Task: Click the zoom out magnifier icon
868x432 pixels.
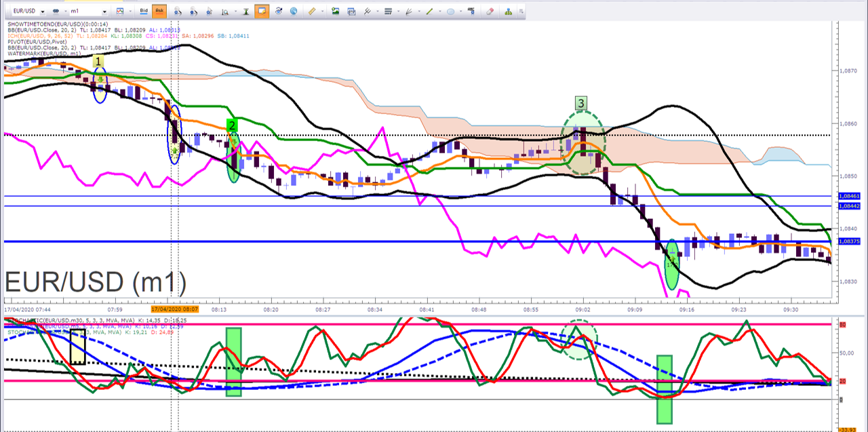Action: (x=194, y=12)
